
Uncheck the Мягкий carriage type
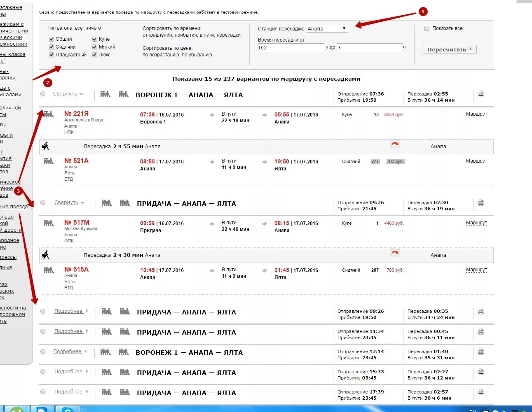(95, 47)
